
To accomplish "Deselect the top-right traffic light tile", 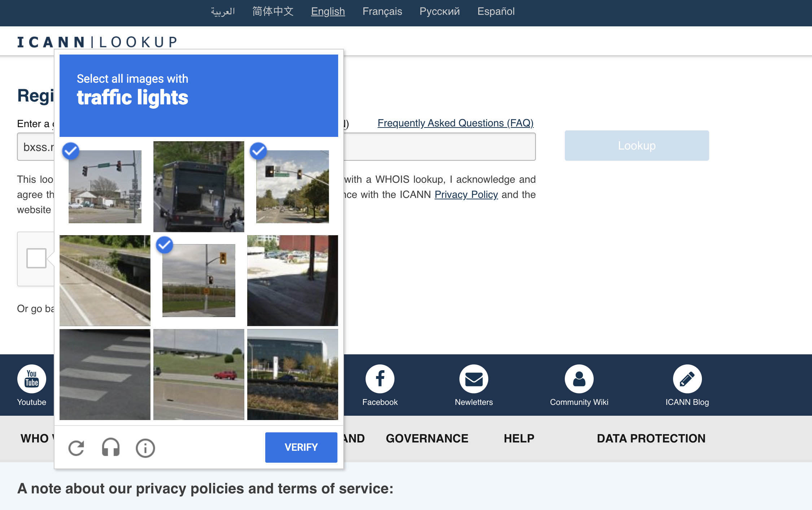I will click(293, 187).
